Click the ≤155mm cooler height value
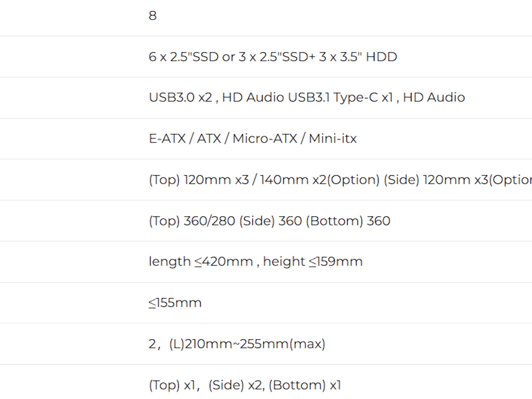This screenshot has width=532, height=399. 175,303
